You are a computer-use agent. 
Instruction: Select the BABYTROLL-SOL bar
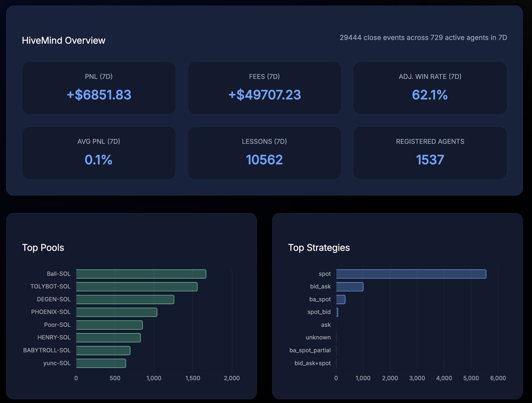point(103,351)
